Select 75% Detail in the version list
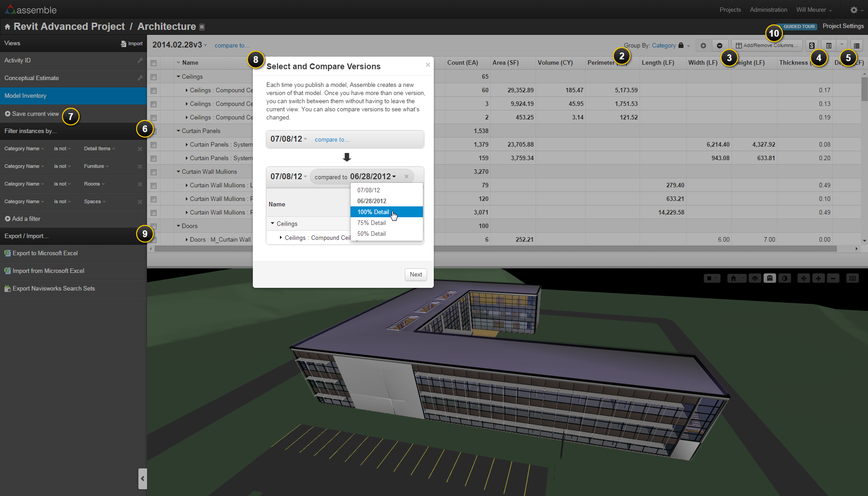Image resolution: width=868 pixels, height=496 pixels. coord(387,223)
